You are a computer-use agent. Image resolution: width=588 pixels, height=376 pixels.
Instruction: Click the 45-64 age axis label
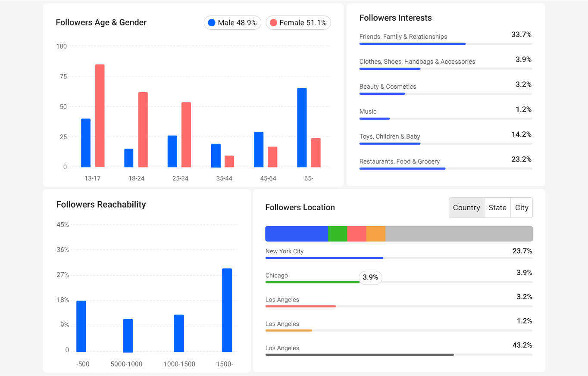pos(268,178)
